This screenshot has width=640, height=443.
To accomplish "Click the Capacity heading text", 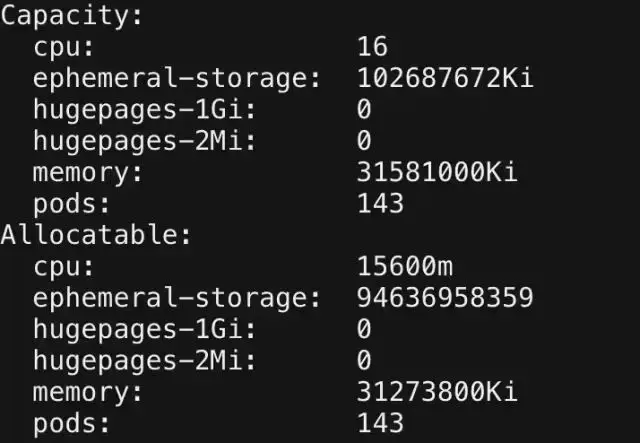I will tap(71, 17).
